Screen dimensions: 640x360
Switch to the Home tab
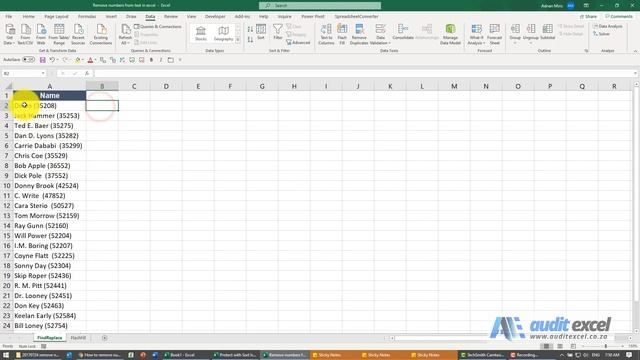point(28,16)
